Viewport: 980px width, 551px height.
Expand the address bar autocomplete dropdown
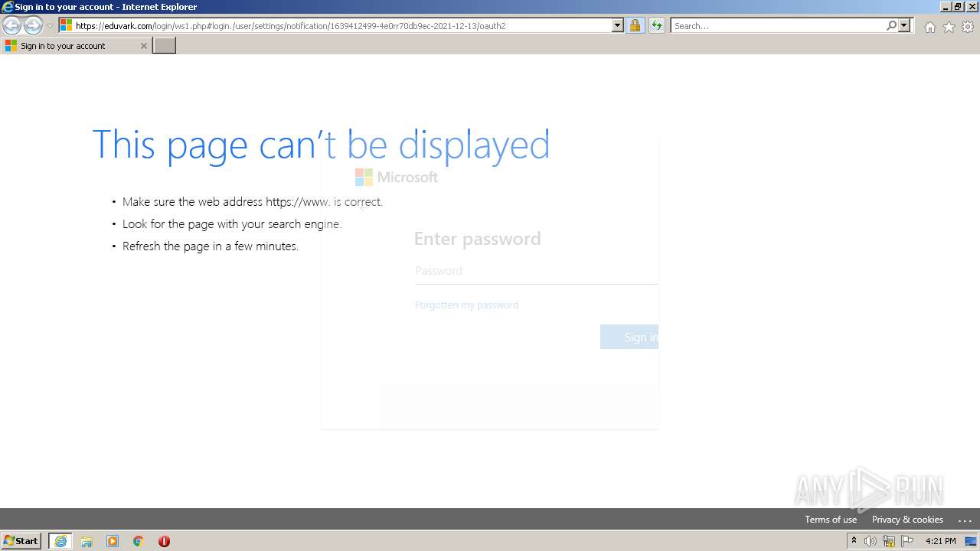(x=618, y=25)
